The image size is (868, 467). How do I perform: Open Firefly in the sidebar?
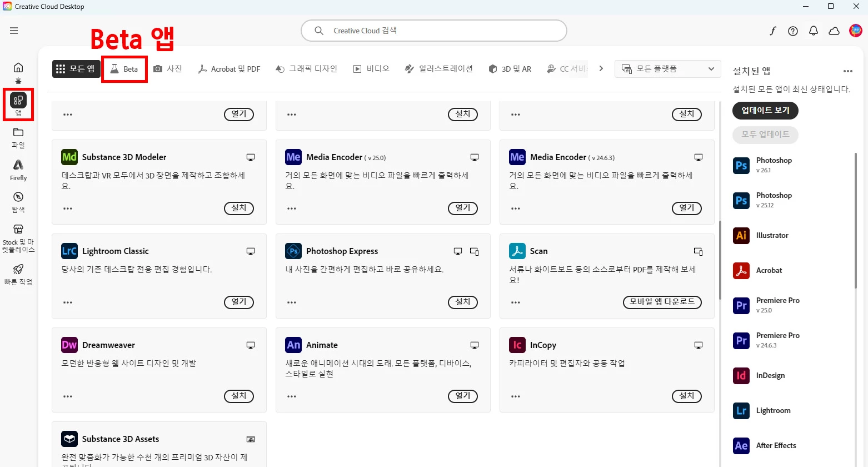point(18,170)
